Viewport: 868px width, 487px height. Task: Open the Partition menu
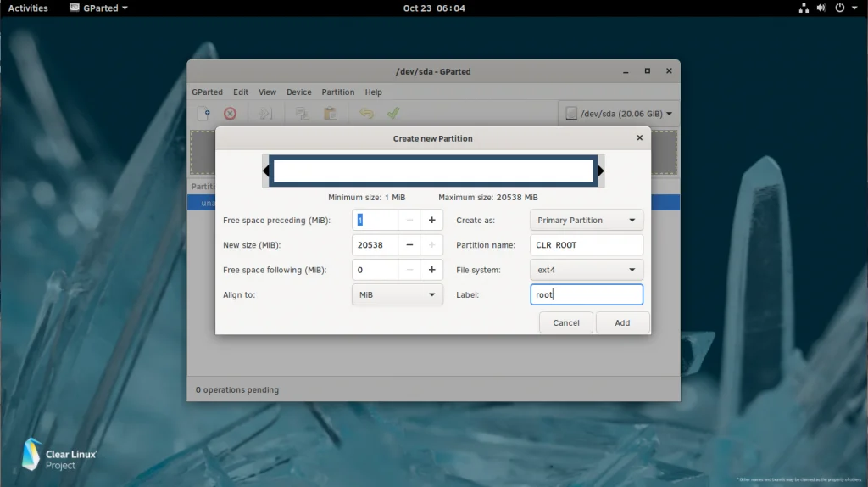click(x=338, y=92)
